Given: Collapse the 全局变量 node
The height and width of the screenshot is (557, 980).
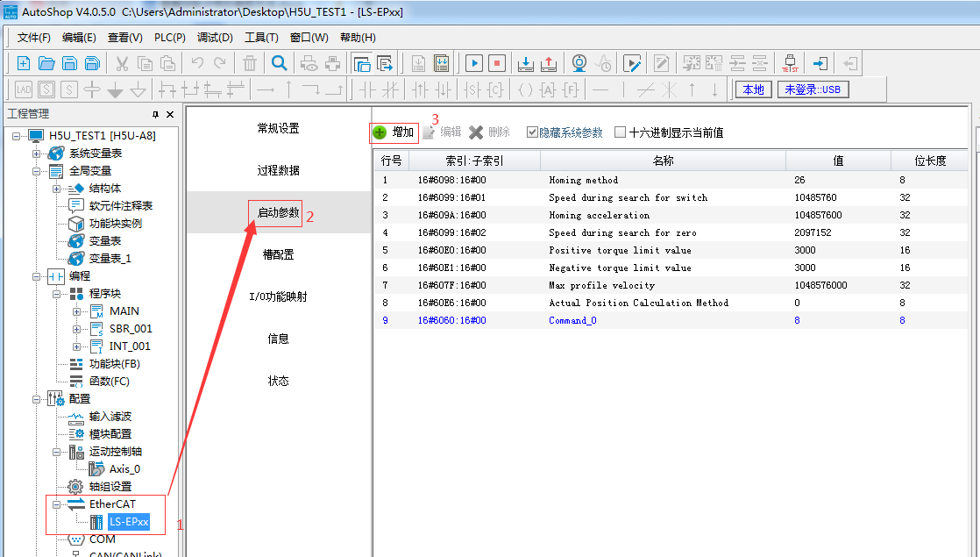Looking at the screenshot, I should (x=36, y=171).
